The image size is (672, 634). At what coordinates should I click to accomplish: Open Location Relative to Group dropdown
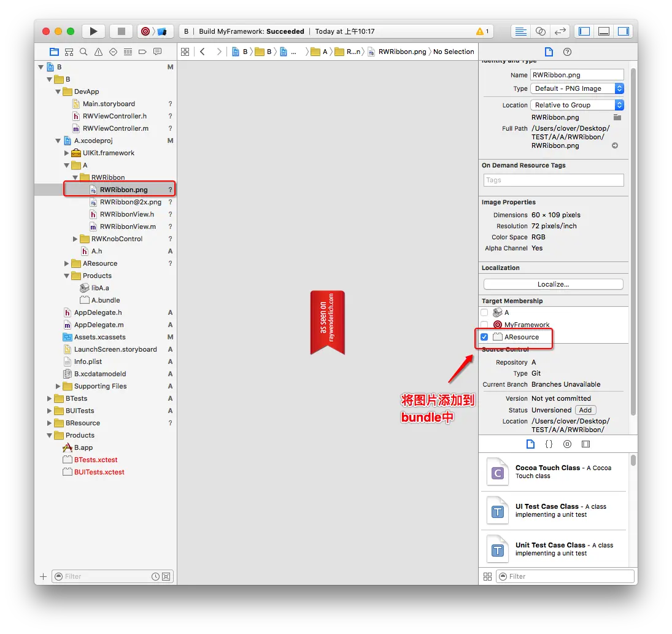(577, 105)
